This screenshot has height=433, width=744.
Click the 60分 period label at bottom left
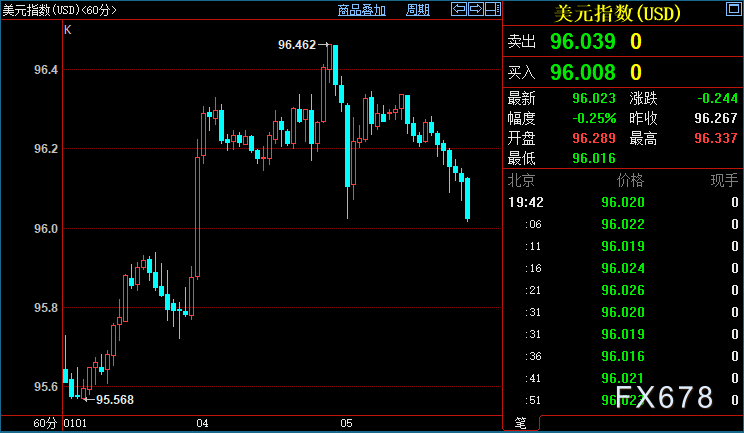45,423
